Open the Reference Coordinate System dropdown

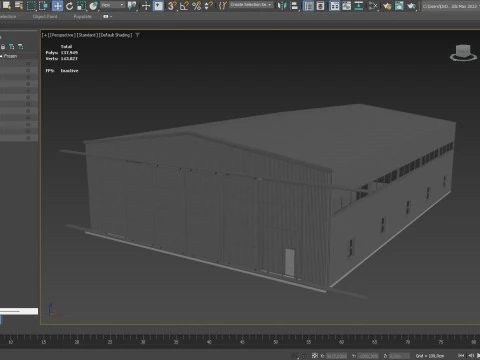[x=113, y=5]
